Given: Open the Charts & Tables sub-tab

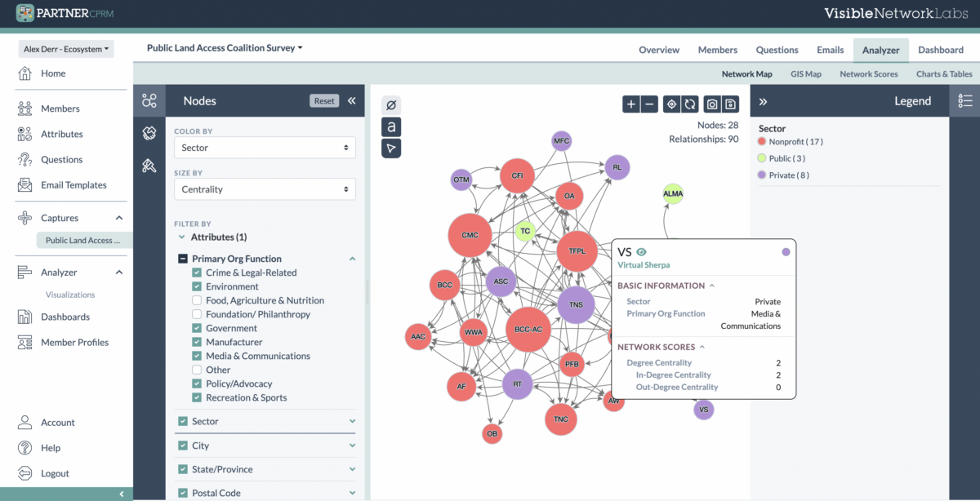Looking at the screenshot, I should [944, 74].
